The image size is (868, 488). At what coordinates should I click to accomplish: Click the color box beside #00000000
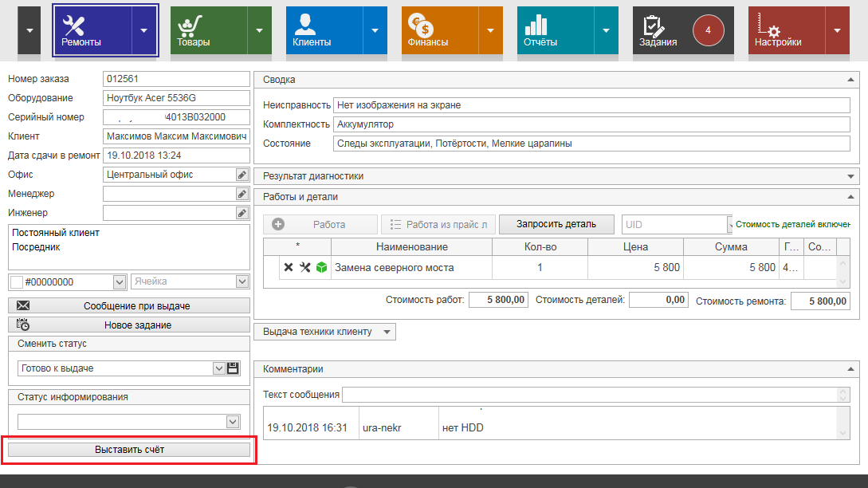click(x=17, y=282)
